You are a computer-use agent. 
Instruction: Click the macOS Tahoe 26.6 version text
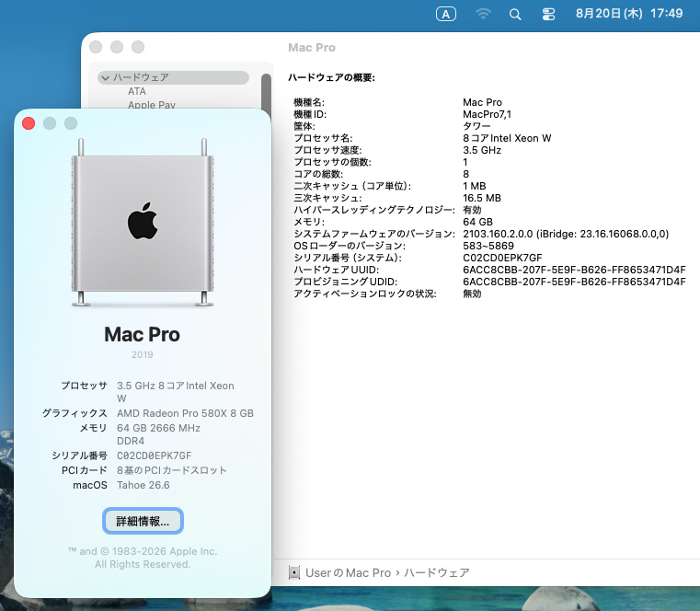[x=143, y=485]
